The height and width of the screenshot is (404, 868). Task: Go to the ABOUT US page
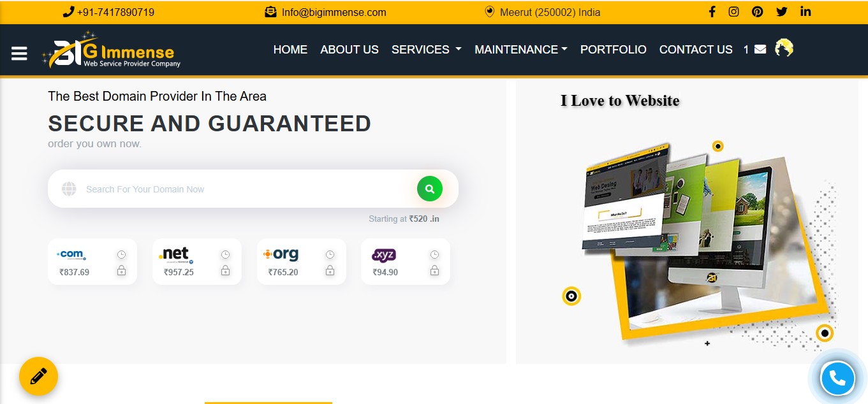[x=349, y=50]
